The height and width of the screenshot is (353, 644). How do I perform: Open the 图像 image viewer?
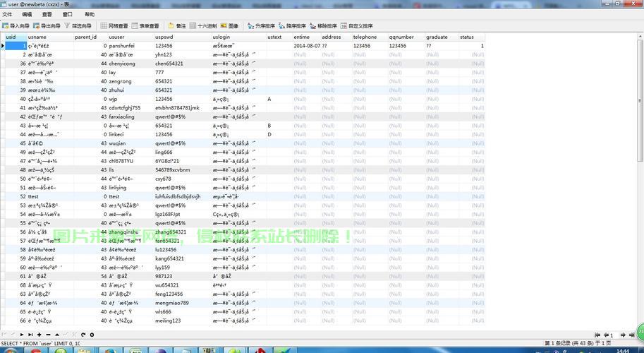[229, 26]
